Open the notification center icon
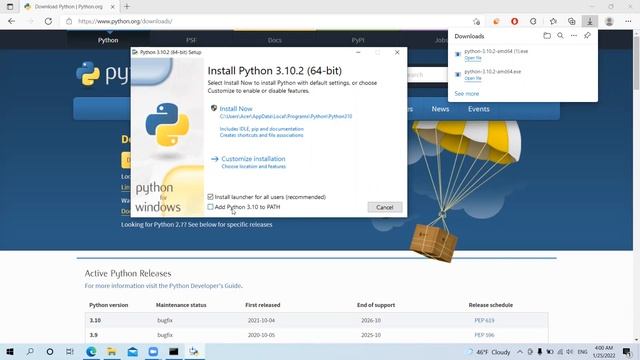The height and width of the screenshot is (360, 640). click(x=627, y=352)
